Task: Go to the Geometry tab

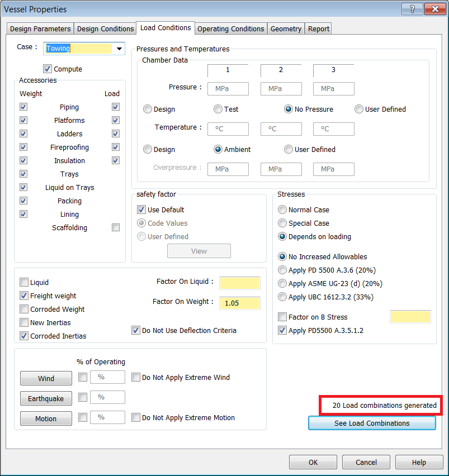Action: click(x=286, y=29)
